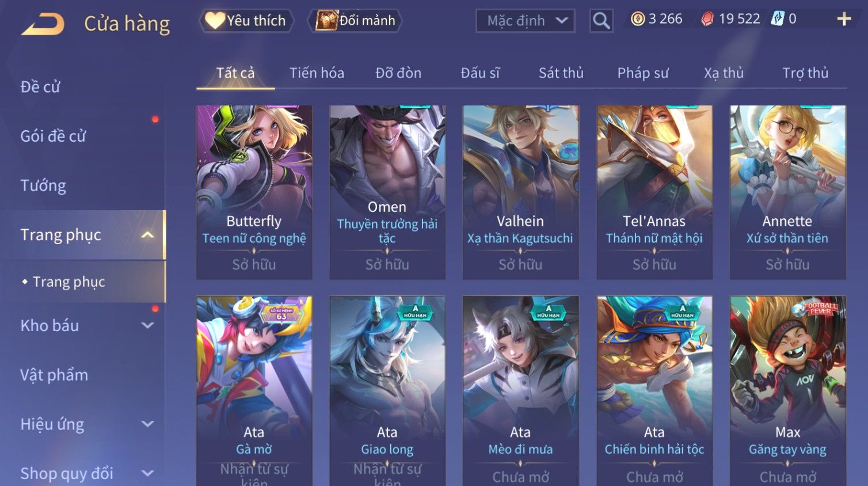Click the back arrow icon
The width and height of the screenshot is (868, 486).
tap(43, 24)
